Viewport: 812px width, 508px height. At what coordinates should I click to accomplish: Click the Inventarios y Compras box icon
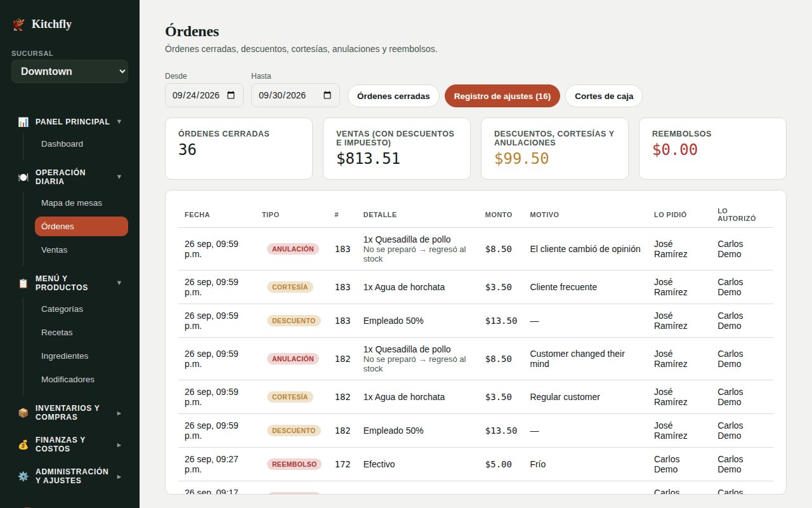pos(23,413)
